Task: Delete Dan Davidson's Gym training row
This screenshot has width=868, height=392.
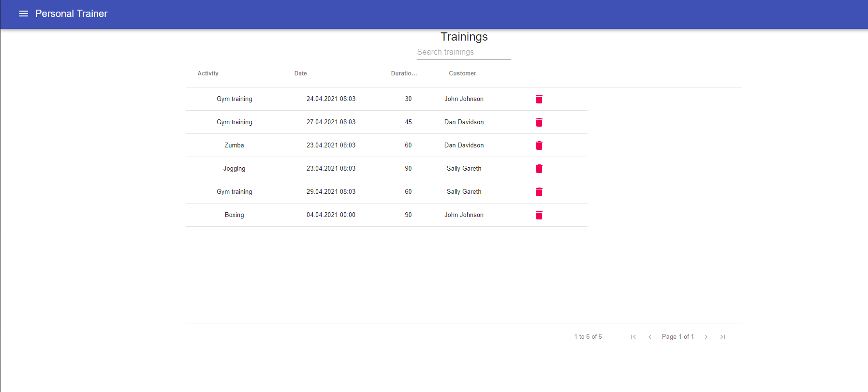Action: [539, 122]
